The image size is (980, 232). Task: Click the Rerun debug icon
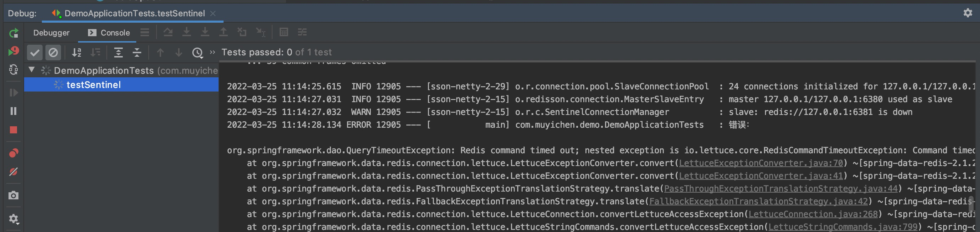click(14, 33)
